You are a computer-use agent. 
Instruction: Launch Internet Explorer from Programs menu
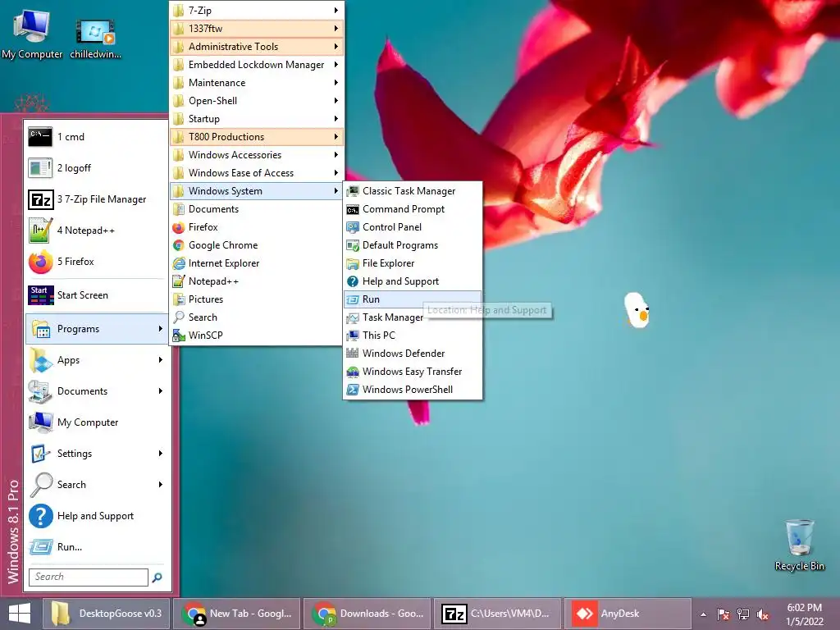[x=257, y=263]
